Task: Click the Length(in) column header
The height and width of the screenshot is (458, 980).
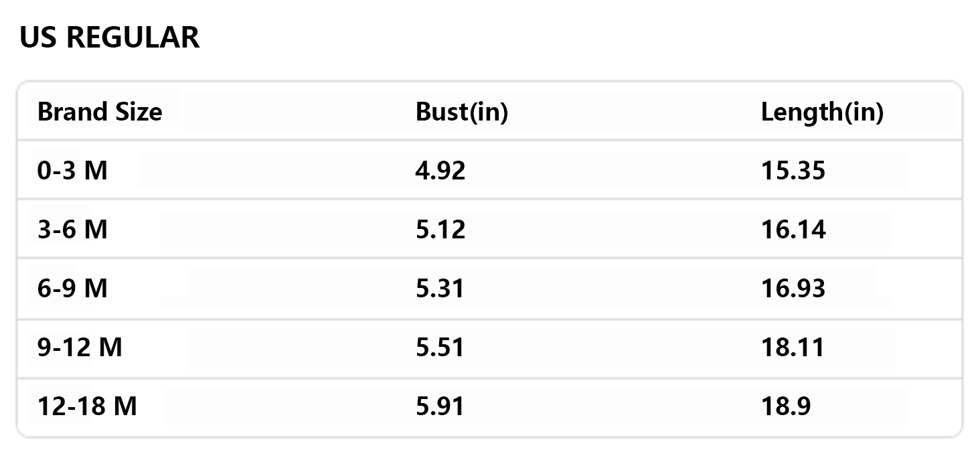Action: click(822, 112)
